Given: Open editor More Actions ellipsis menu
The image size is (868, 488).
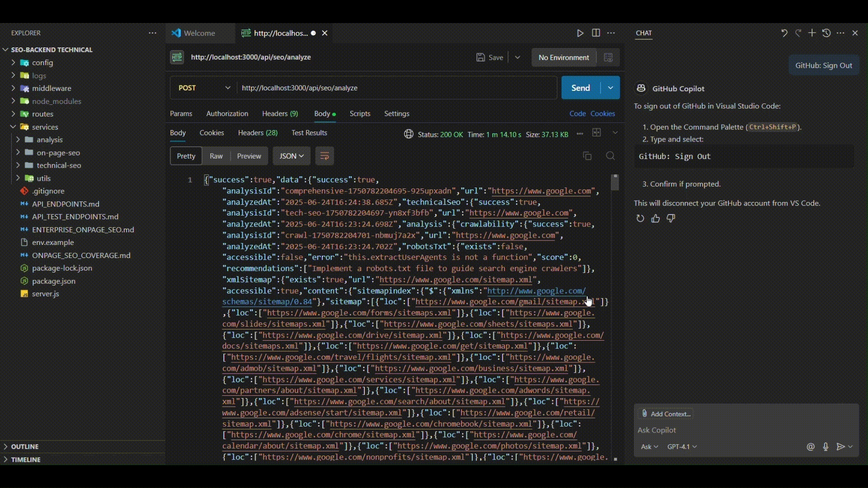Looking at the screenshot, I should tap(611, 33).
